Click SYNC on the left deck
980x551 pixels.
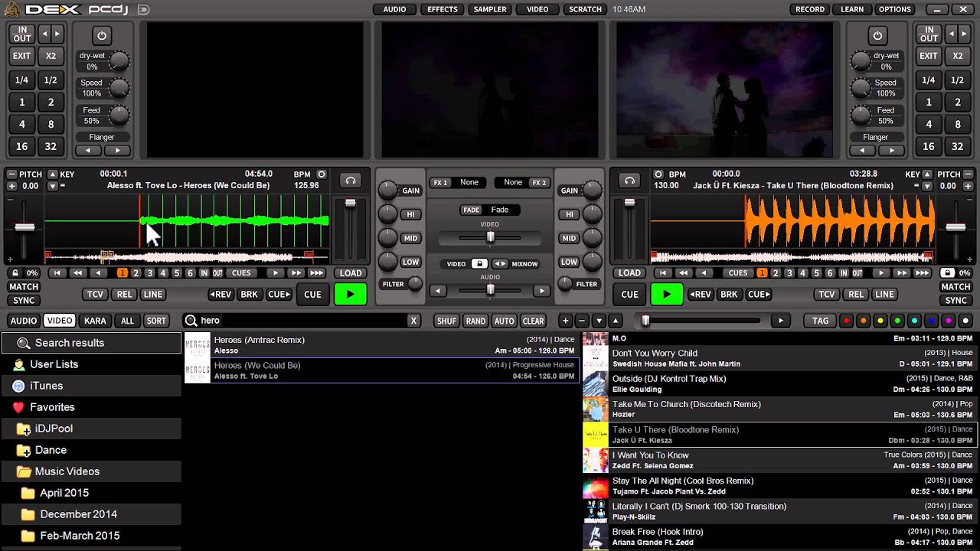[x=24, y=301]
